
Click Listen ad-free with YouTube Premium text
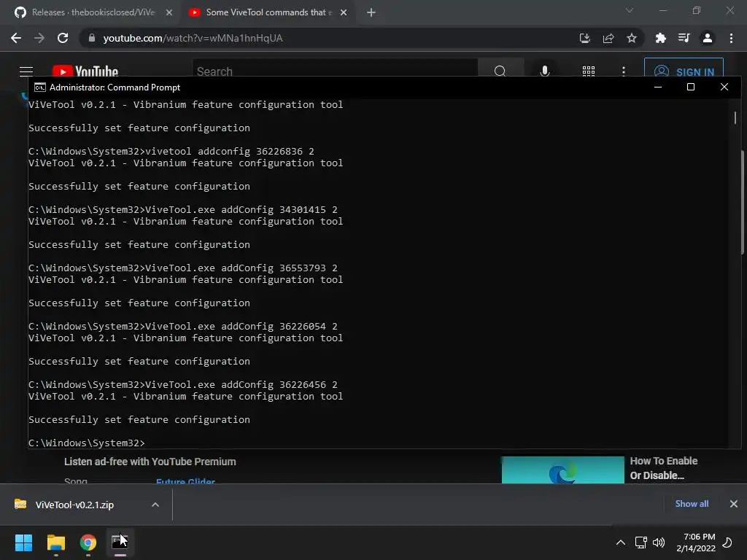[150, 462]
